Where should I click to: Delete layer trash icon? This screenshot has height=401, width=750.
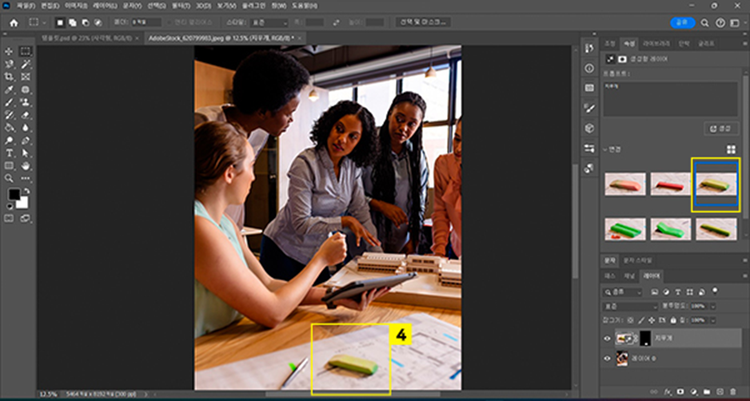click(733, 392)
